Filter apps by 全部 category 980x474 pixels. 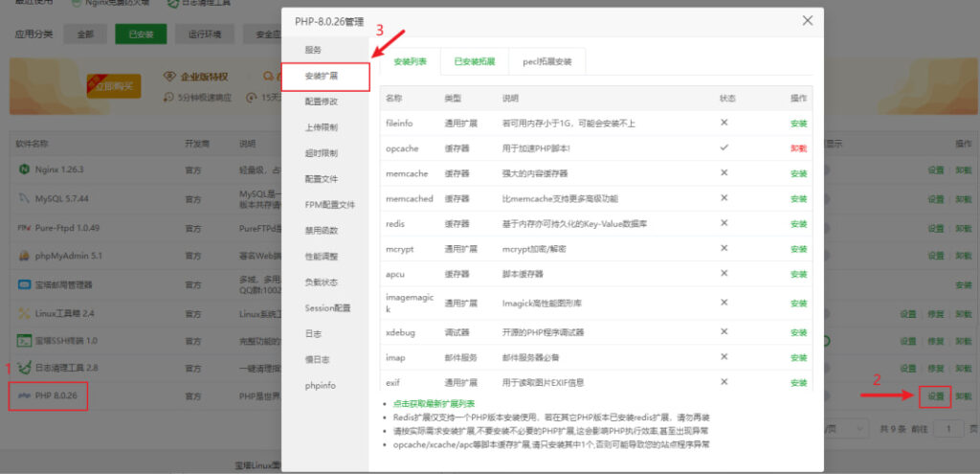(85, 34)
